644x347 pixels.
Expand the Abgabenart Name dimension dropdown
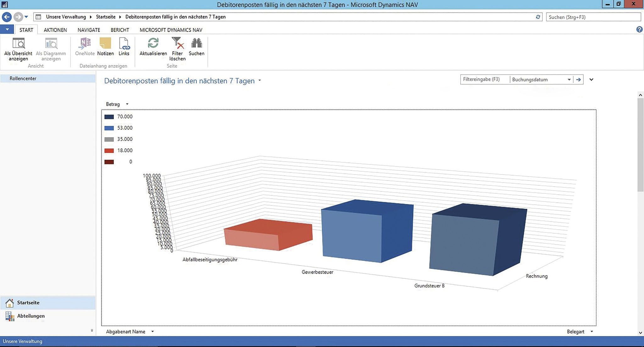(x=153, y=332)
